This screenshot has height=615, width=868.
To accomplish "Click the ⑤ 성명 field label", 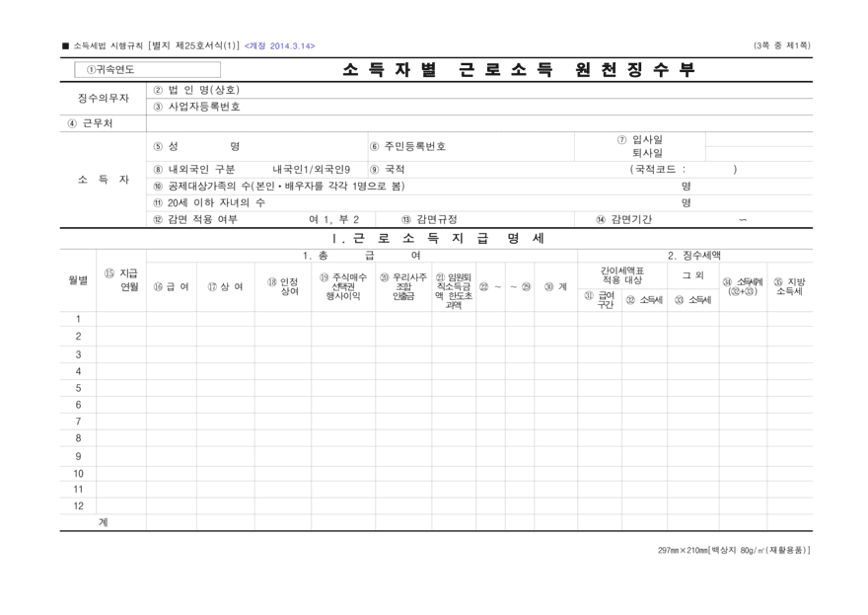I will coord(196,146).
